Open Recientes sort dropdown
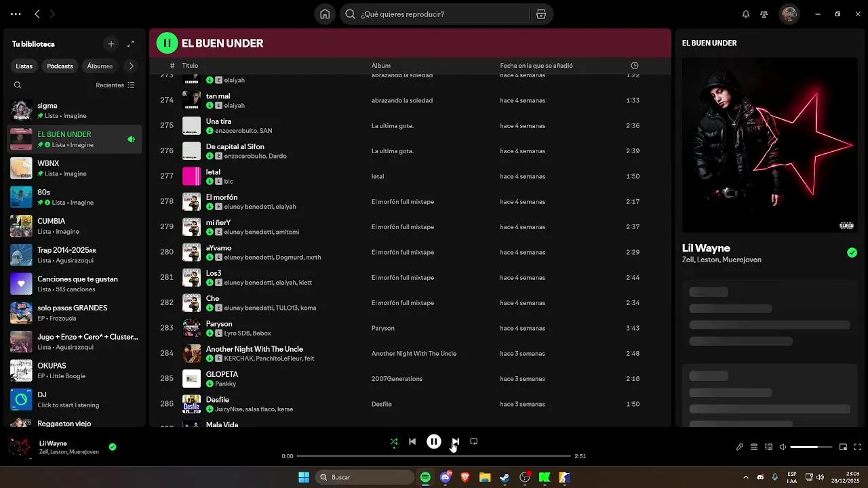 click(x=115, y=85)
